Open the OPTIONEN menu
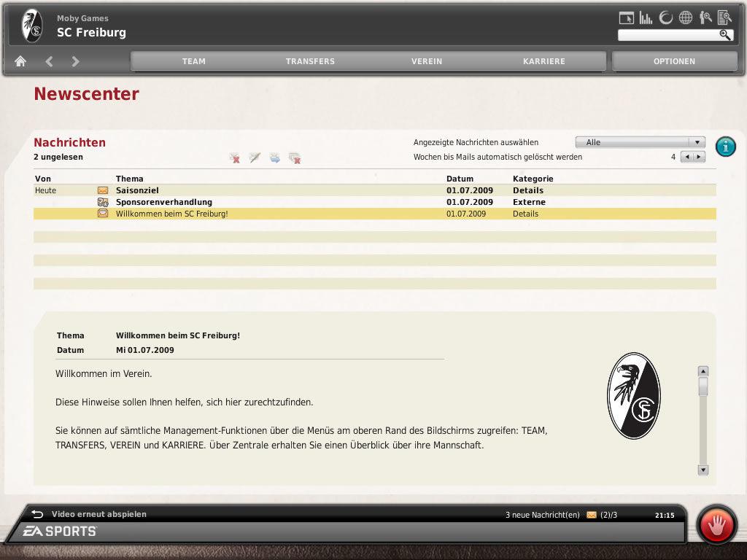The image size is (747, 560). coord(674,61)
